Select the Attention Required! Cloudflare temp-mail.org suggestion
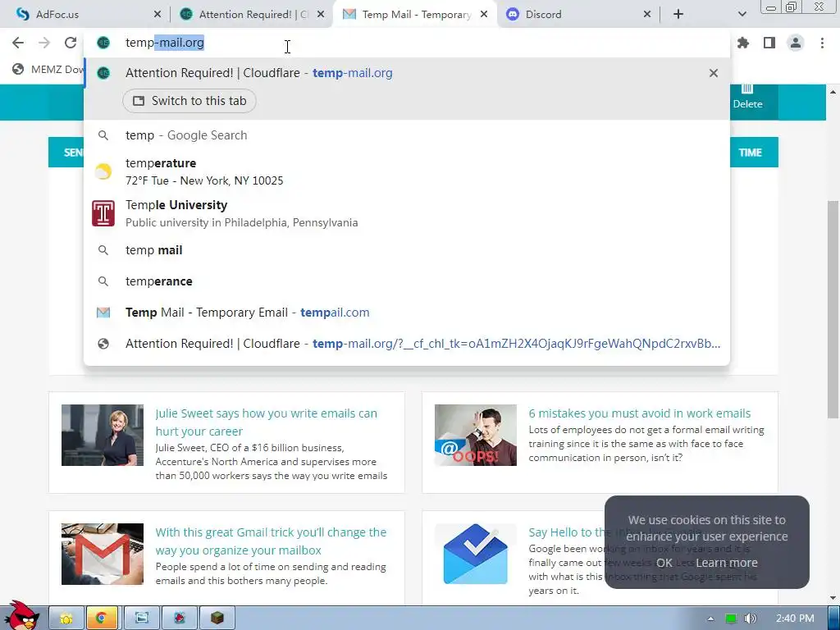The image size is (840, 630). 407,73
